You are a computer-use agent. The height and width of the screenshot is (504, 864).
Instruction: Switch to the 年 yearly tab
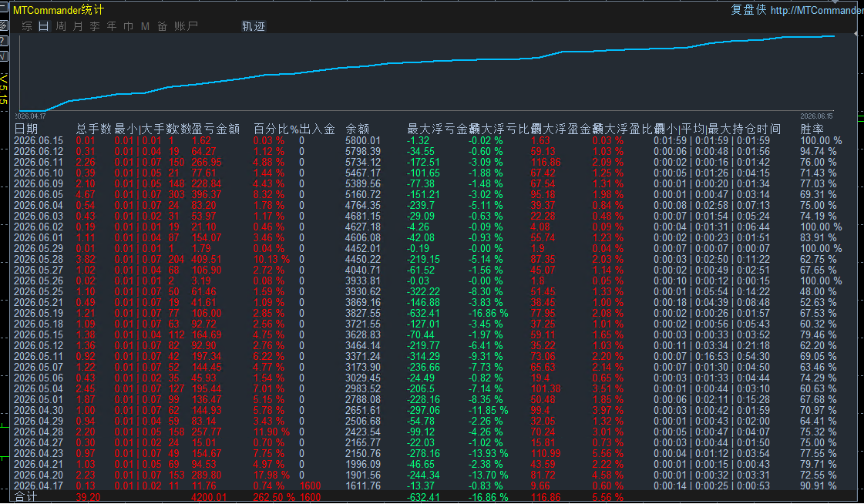tap(112, 26)
